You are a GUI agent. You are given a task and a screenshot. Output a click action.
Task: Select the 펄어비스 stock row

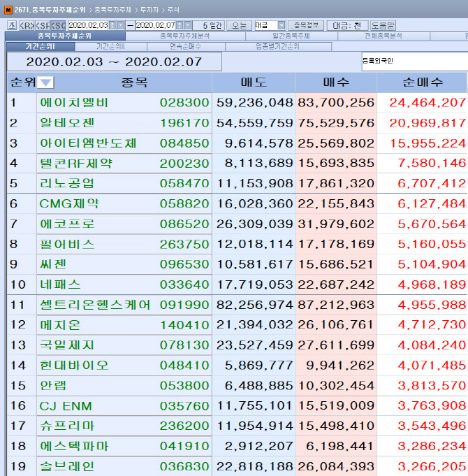(x=237, y=244)
